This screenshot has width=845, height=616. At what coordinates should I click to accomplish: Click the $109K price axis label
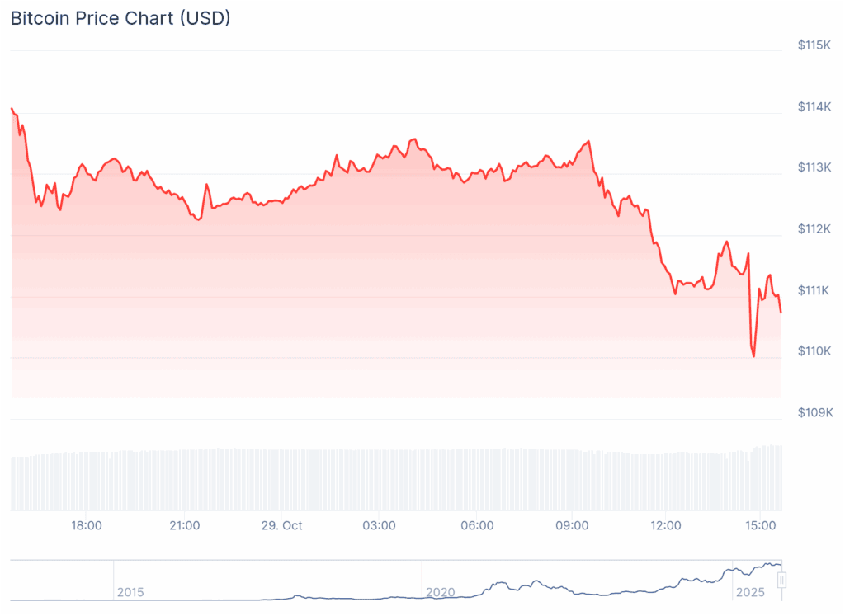pos(814,412)
